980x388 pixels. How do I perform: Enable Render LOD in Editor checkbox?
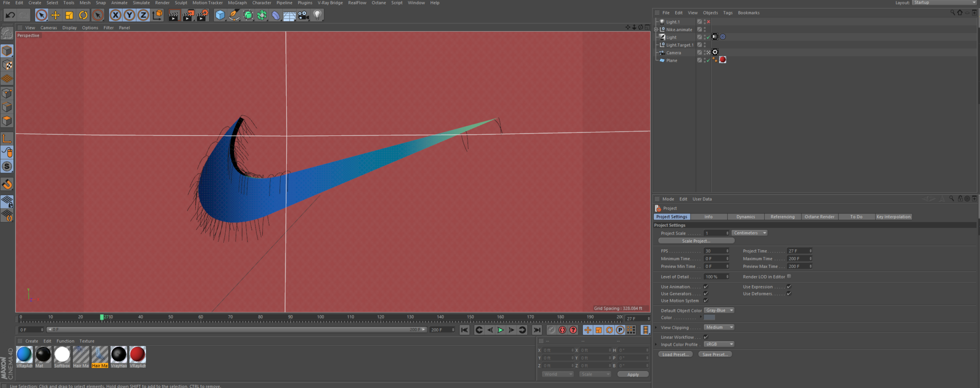point(789,276)
